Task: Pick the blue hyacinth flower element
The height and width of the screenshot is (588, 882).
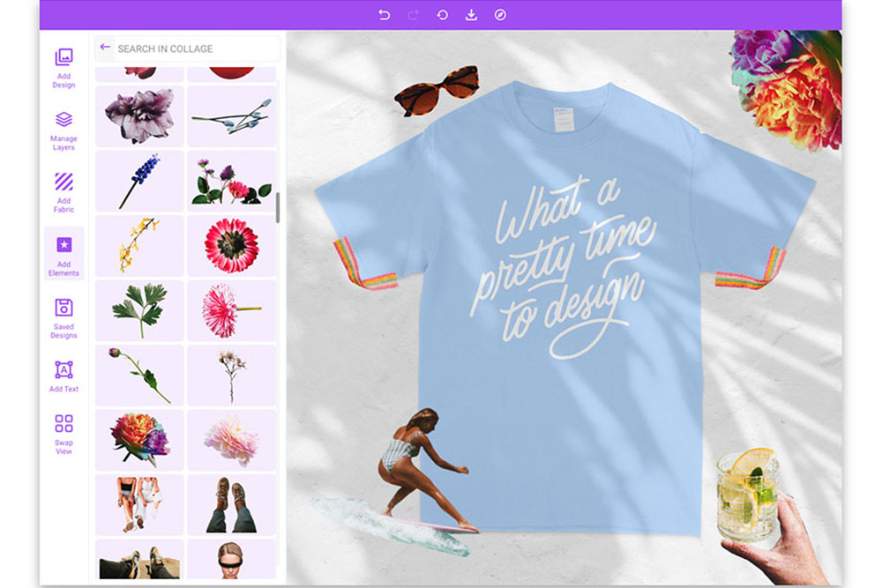Action: [x=139, y=181]
